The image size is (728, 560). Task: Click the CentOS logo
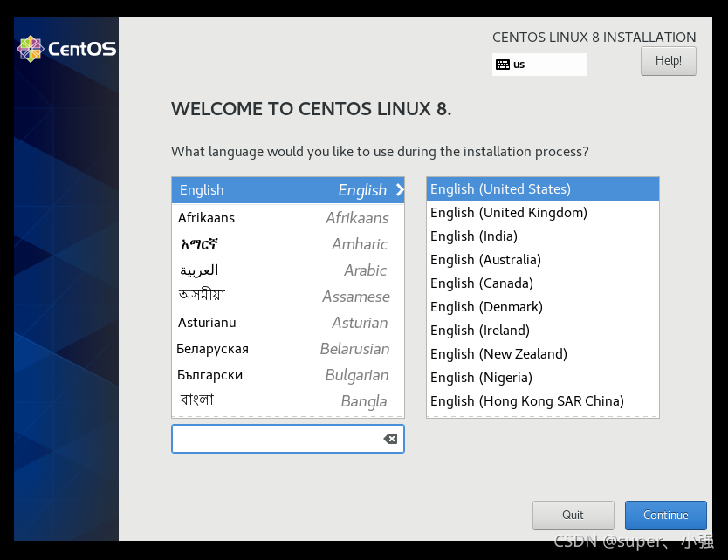(x=66, y=49)
